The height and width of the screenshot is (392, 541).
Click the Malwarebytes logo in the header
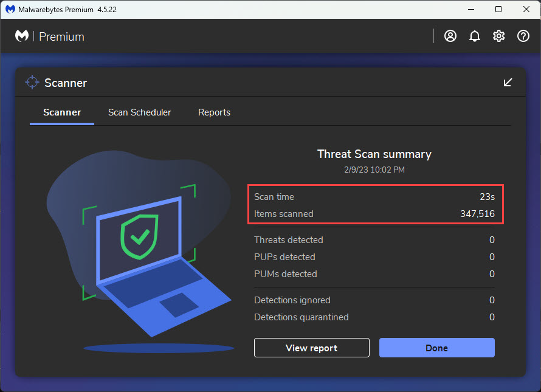tap(22, 36)
